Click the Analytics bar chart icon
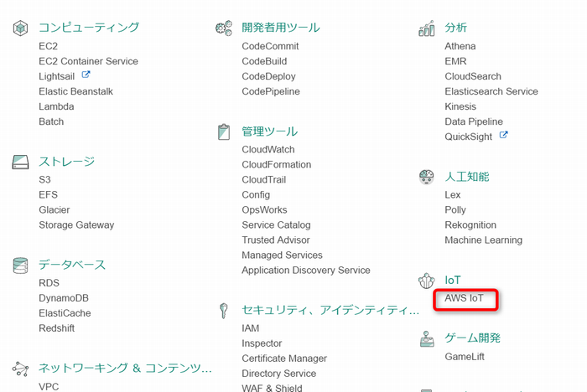Image resolution: width=587 pixels, height=392 pixels. (426, 28)
